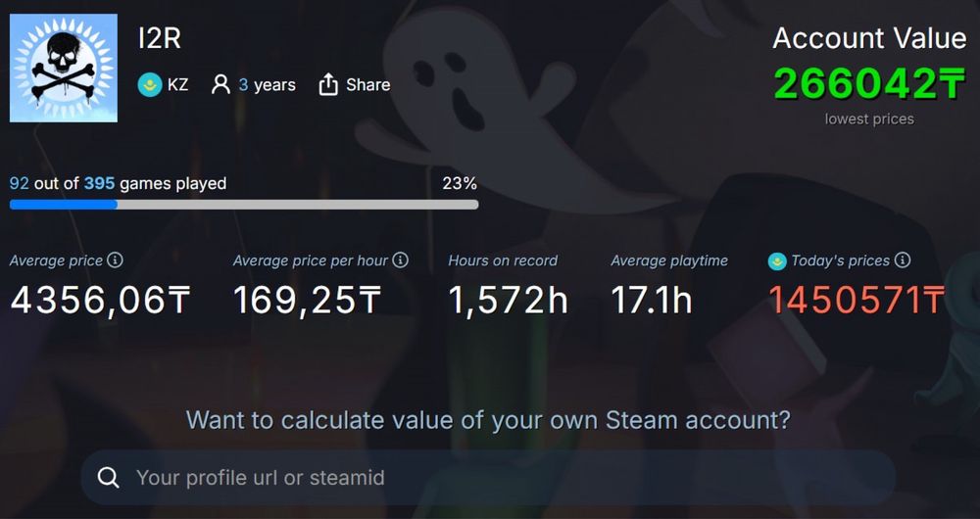Click the Kazakhstan flag icon beside KZ
The image size is (980, 519).
(149, 85)
